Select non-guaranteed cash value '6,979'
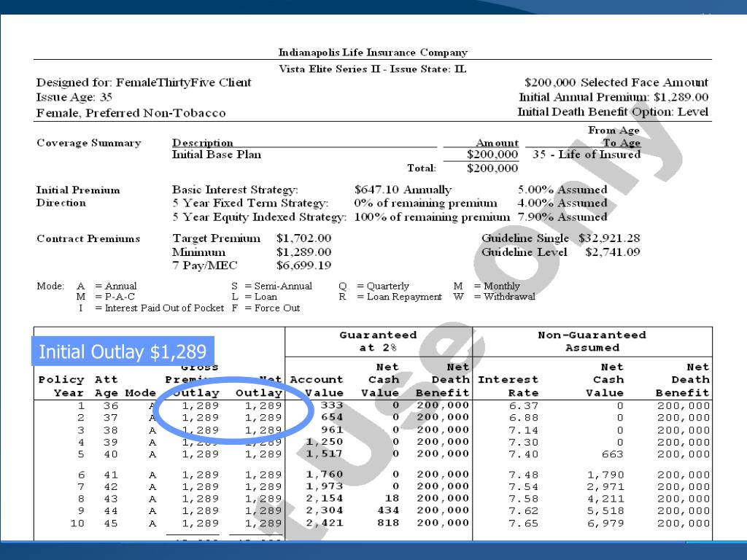Screen dimensions: 747x560 pos(605,524)
